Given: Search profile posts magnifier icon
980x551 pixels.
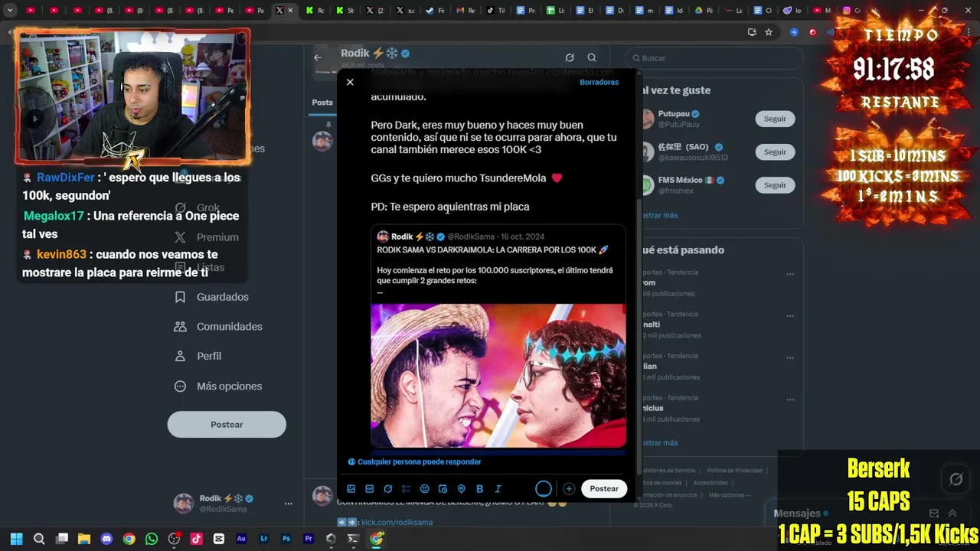Looking at the screenshot, I should (592, 57).
